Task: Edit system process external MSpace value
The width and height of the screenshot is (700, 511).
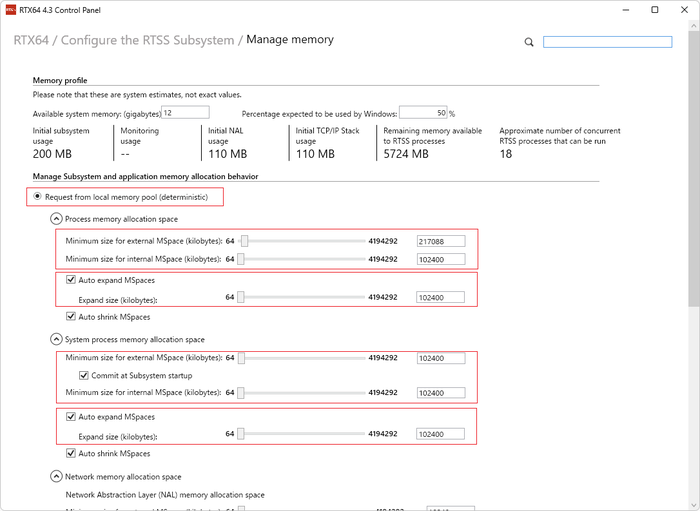Action: 441,358
